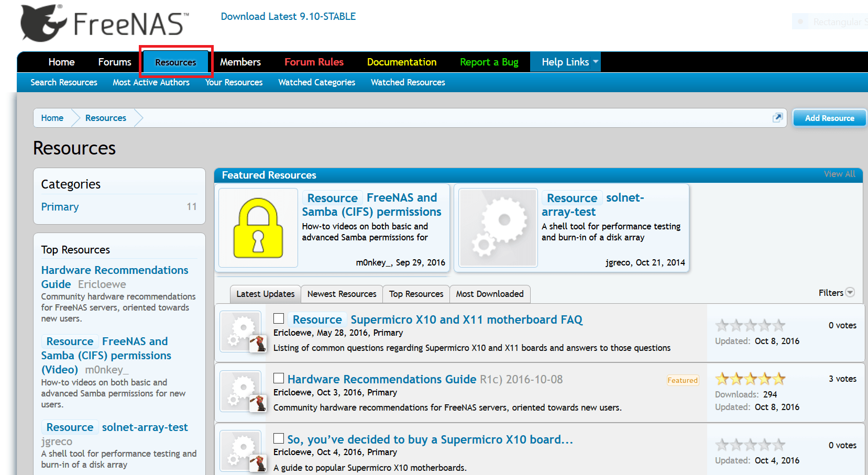Click the open-in-new-window arrow in breadcrumb bar
This screenshot has width=868, height=475.
(x=777, y=118)
